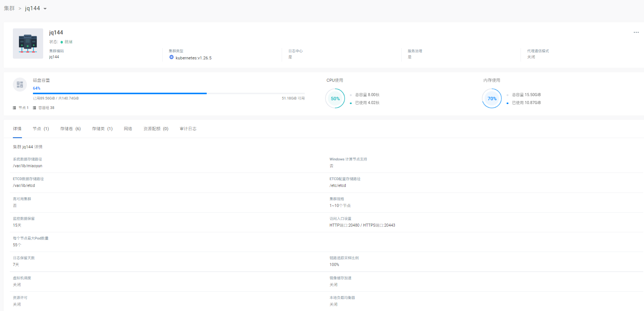
Task: Go back via 集群 breadcrumb link
Action: (x=9, y=8)
